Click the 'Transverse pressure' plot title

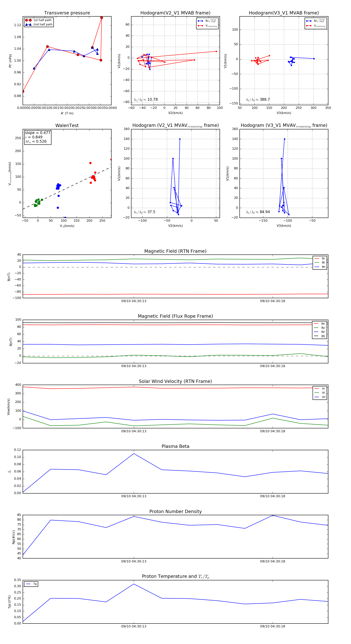67,13
